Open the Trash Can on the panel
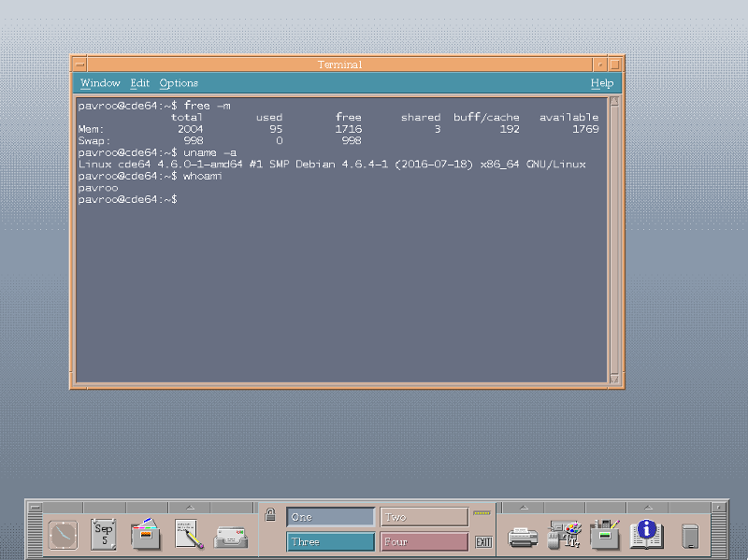The image size is (748, 560). tap(689, 537)
